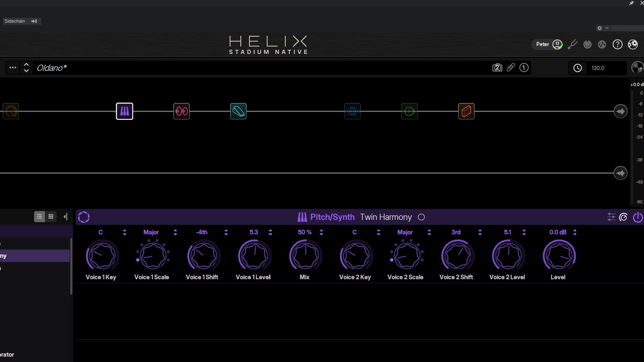644x362 pixels.
Task: Click the purple circular refresh icon
Action: (84, 217)
